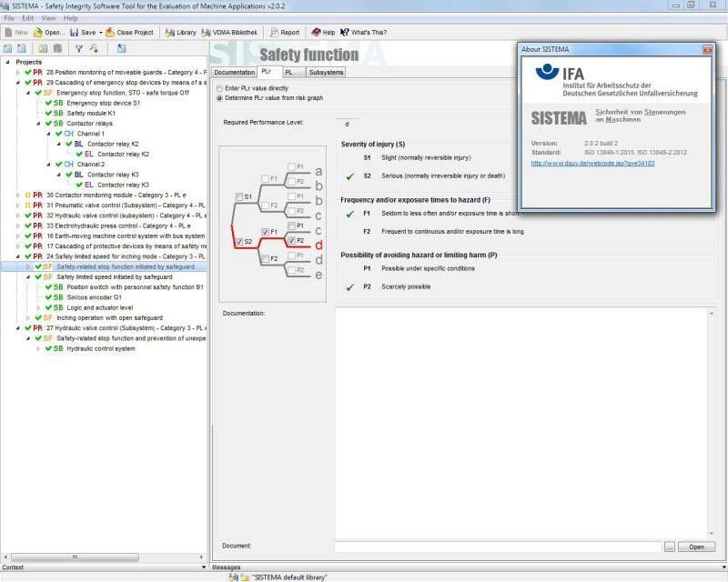The height and width of the screenshot is (582, 728).
Task: Collapse project 24 Safely limited speed
Action: coord(18,256)
